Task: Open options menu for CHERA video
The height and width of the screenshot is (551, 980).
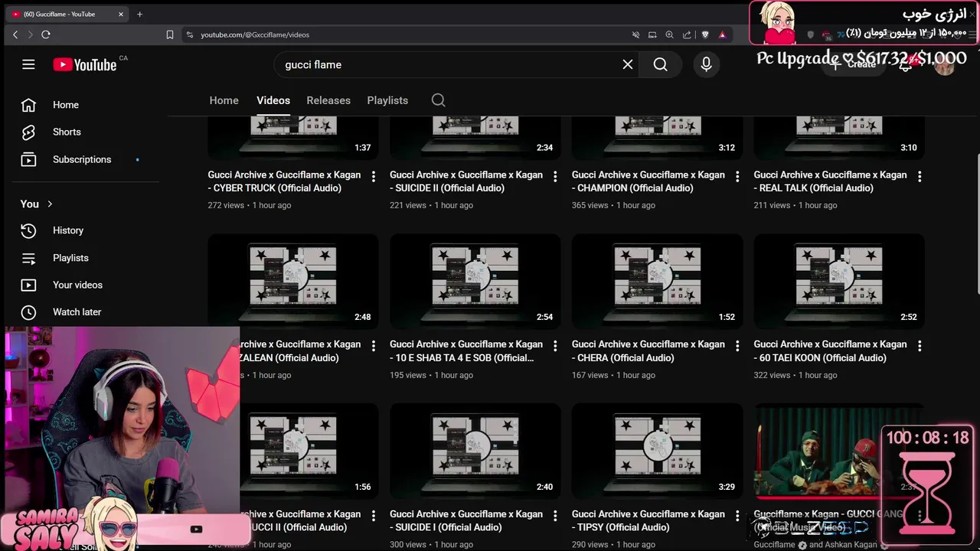Action: (x=737, y=346)
